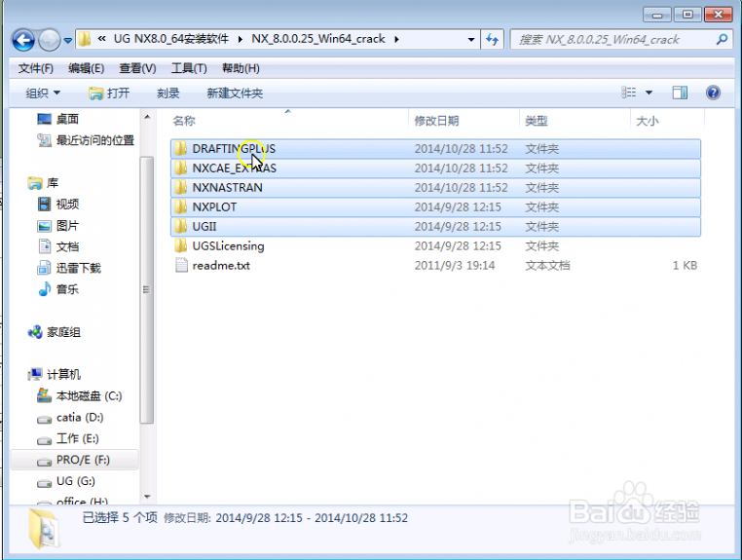Click navigation pane scroll up arrow
The image size is (742, 560).
point(147,117)
